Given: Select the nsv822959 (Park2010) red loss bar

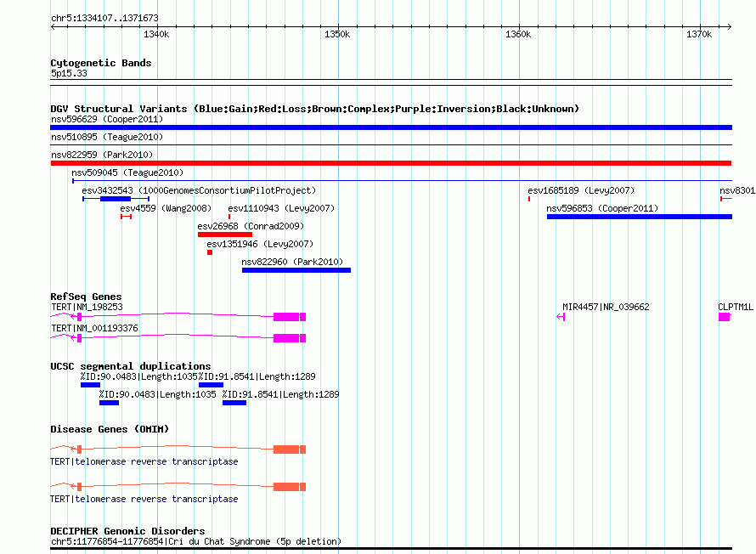Looking at the screenshot, I should point(391,163).
